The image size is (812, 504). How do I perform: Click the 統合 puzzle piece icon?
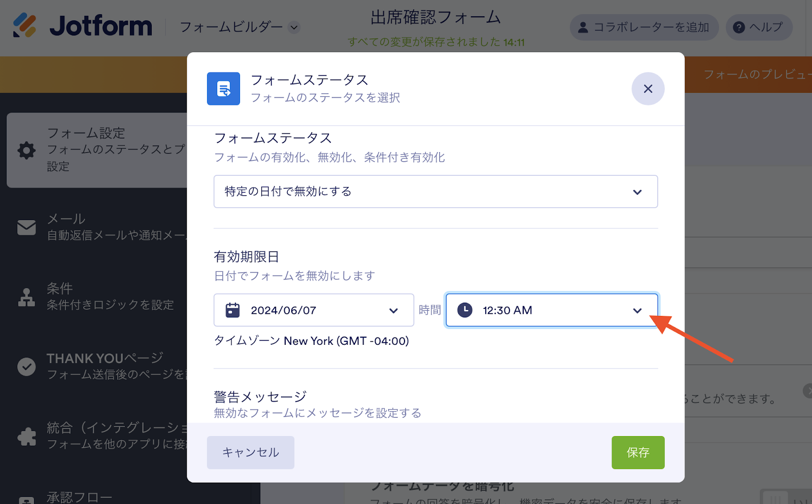point(26,436)
